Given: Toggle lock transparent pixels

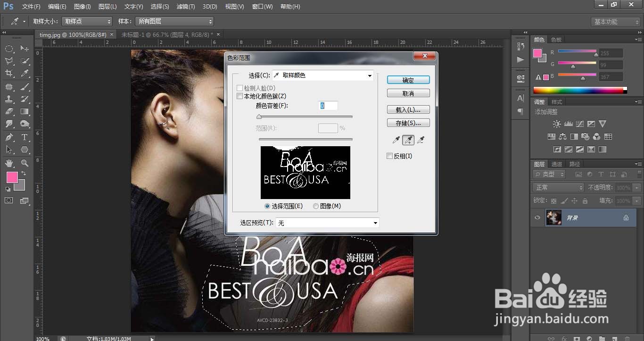Looking at the screenshot, I should [554, 201].
